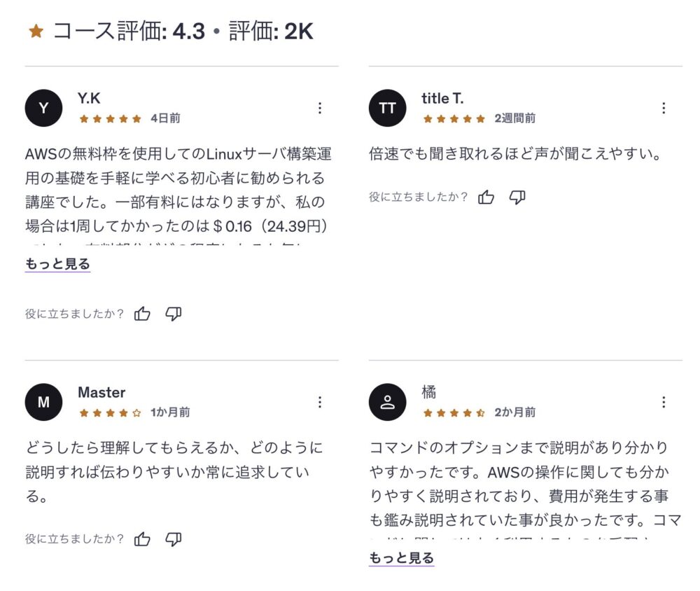This screenshot has width=700, height=591.
Task: Expand 橘's review with もっと見る
Action: 401,558
